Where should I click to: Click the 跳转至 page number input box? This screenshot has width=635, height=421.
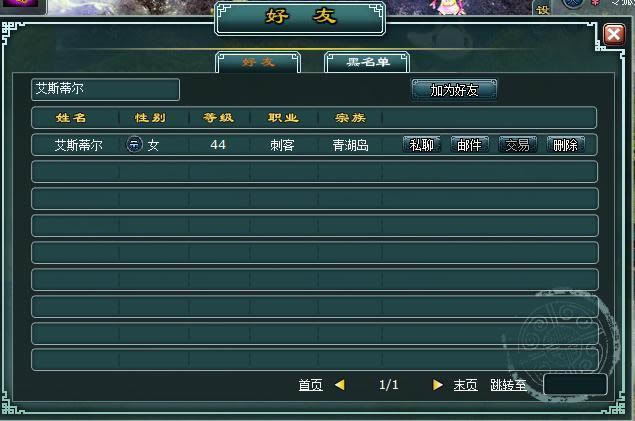575,384
